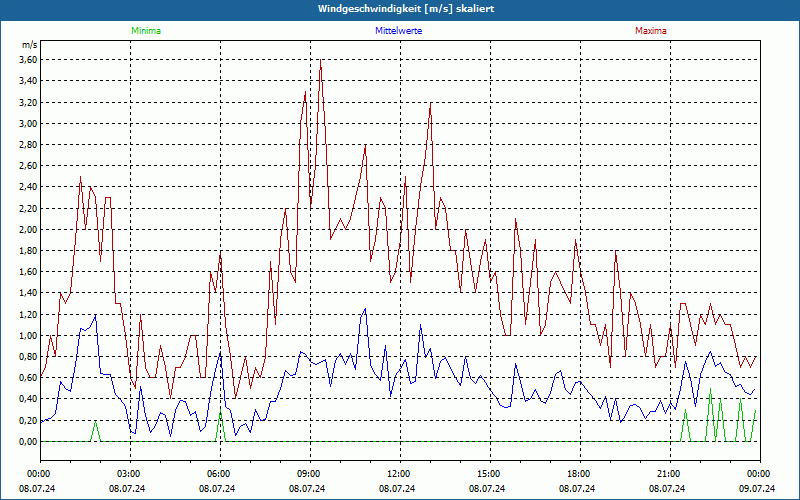
Task: Select the 12:00 time axis label
Action: point(398,474)
